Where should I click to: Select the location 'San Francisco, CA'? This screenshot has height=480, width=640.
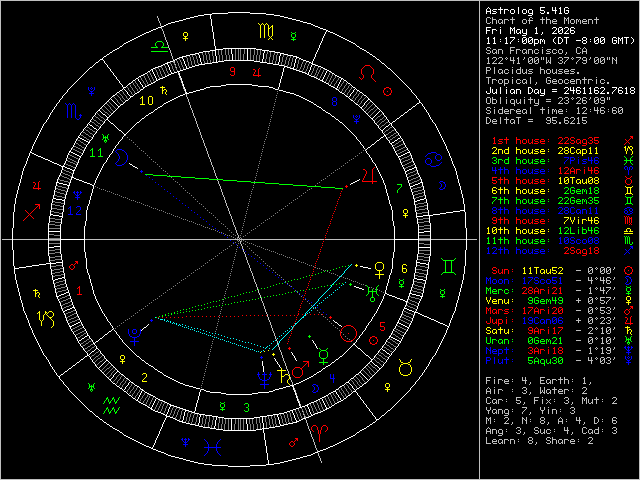536,51
